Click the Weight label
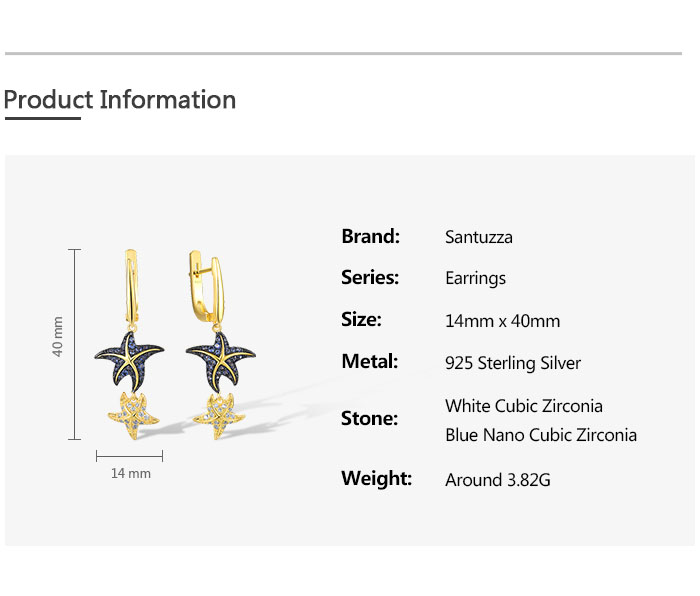 (376, 478)
